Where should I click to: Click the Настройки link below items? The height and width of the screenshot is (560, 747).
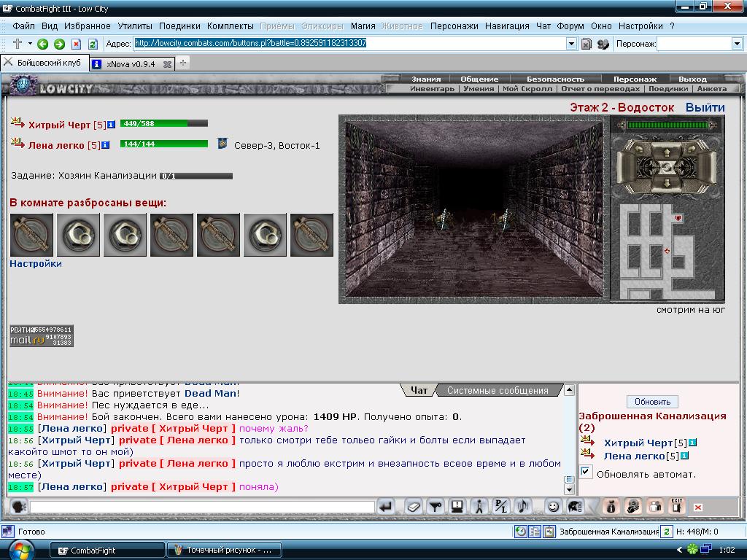coord(36,263)
